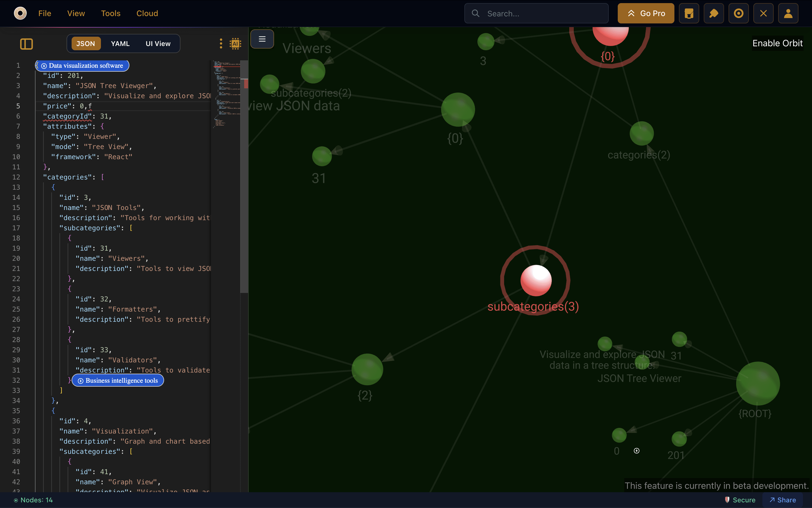This screenshot has height=508, width=812.
Task: Open the vertical three-dot options menu
Action: (x=221, y=43)
